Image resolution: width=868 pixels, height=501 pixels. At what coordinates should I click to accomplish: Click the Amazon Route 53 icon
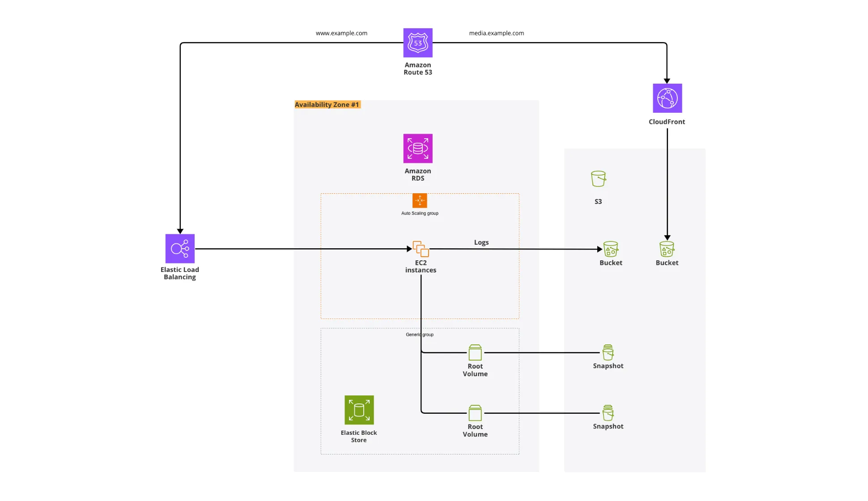(417, 43)
